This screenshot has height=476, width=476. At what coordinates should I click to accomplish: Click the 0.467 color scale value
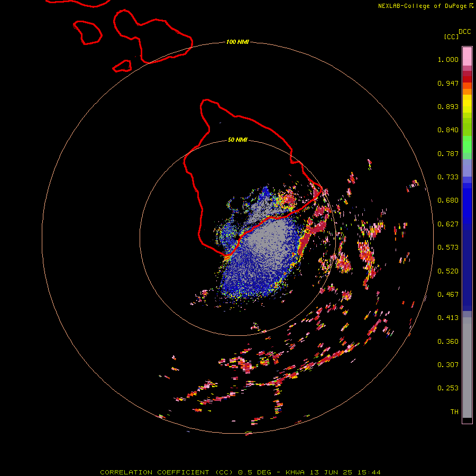point(448,295)
